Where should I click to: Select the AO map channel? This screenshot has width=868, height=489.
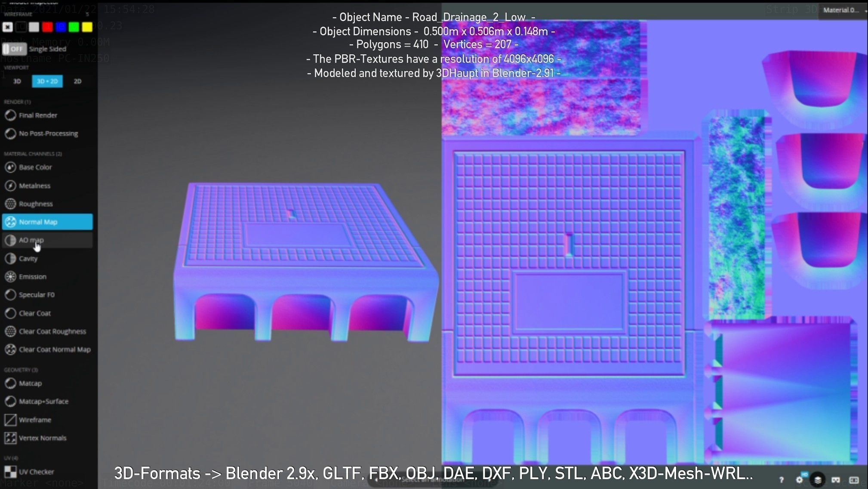31,240
